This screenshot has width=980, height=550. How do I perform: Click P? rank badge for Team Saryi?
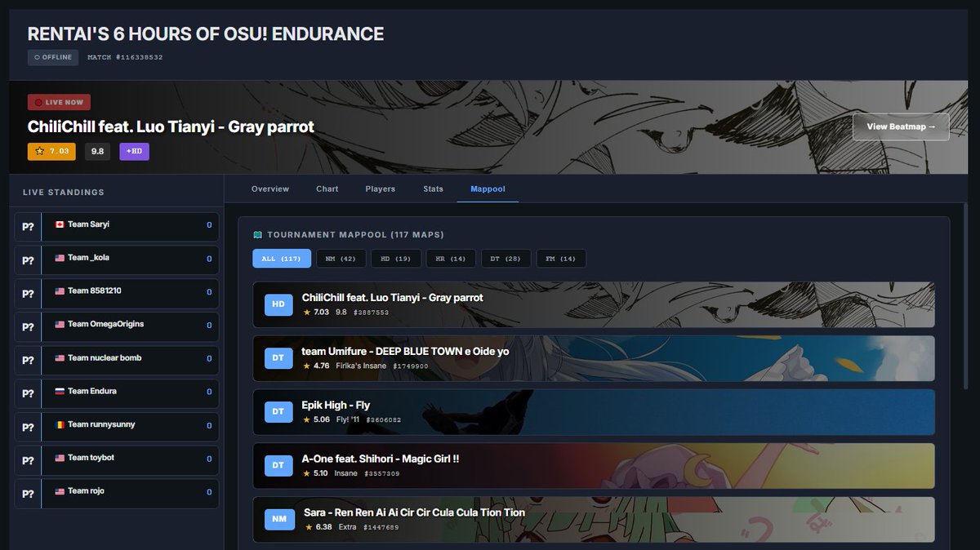coord(28,226)
